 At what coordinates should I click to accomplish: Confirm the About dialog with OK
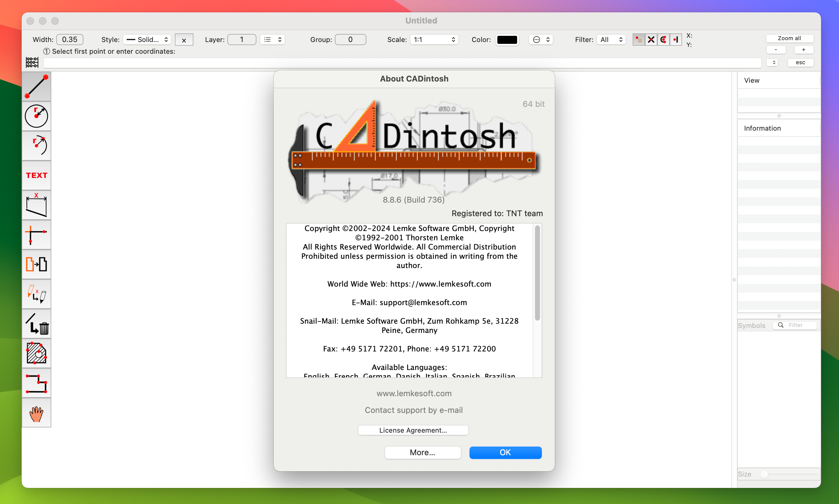click(x=505, y=452)
